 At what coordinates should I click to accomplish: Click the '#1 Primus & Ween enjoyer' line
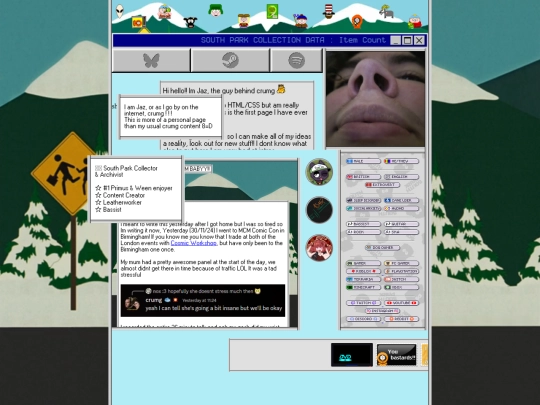point(134,188)
